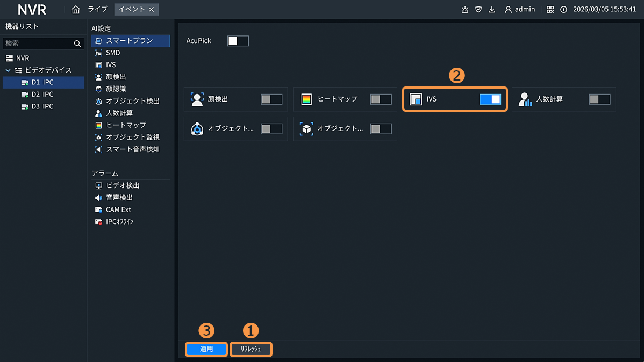Open the download icon in header

[x=492, y=10]
